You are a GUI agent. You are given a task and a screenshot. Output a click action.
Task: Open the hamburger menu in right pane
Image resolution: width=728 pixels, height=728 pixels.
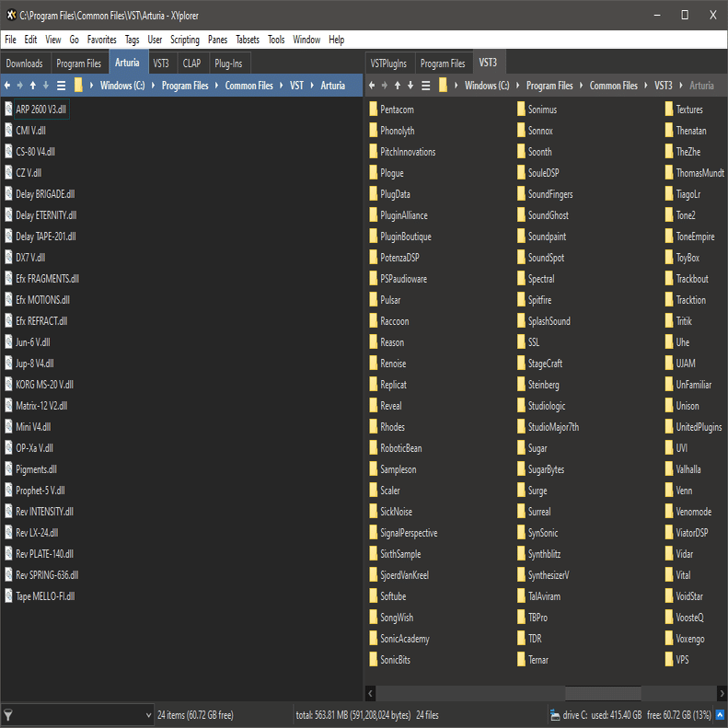[425, 86]
